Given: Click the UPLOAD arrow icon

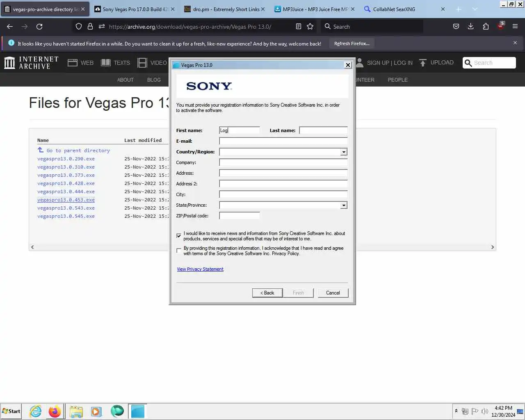Looking at the screenshot, I should (x=423, y=63).
